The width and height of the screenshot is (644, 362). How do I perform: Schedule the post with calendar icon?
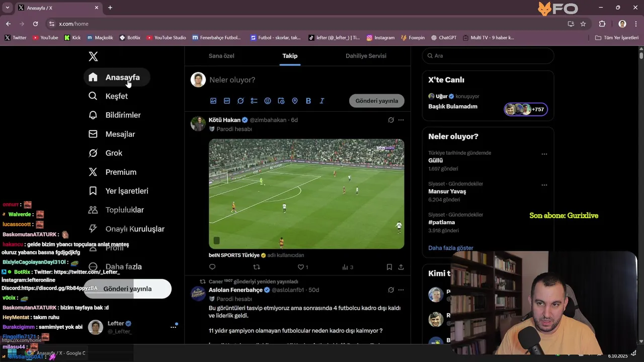click(x=281, y=101)
